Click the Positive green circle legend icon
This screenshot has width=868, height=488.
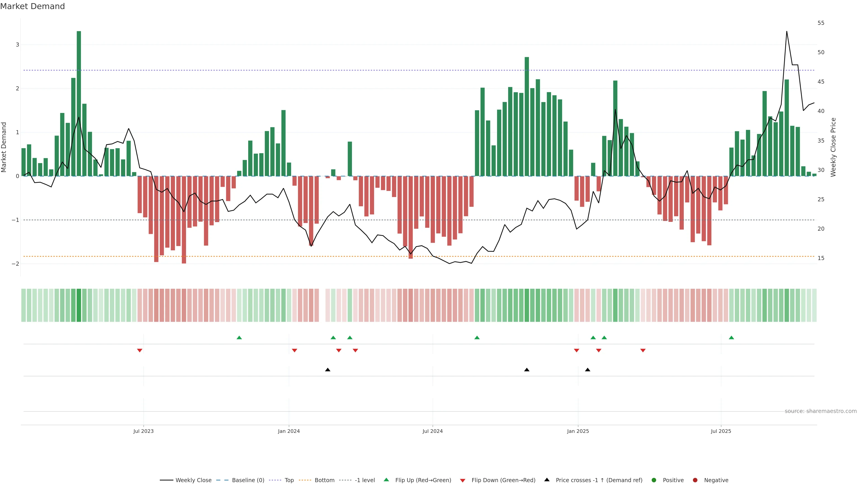tap(654, 480)
